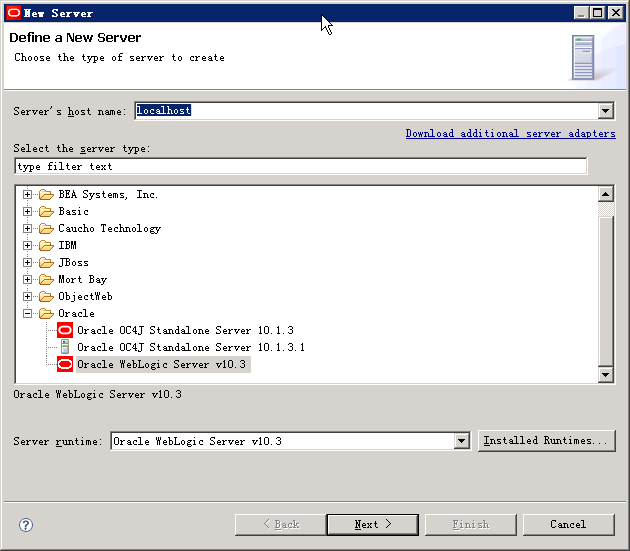The width and height of the screenshot is (630, 551).
Task: Expand the BEA Systems, Inc. node
Action: coord(27,195)
